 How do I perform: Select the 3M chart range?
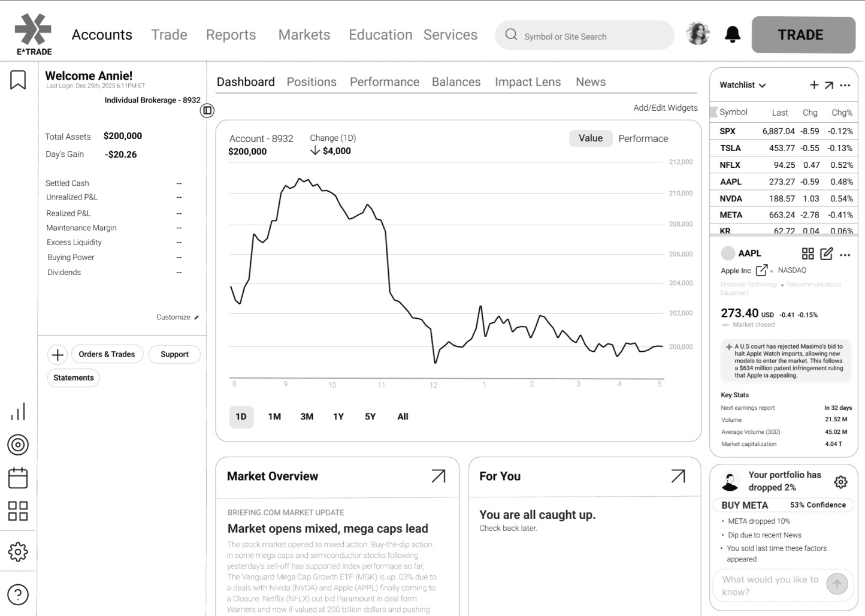pos(307,416)
